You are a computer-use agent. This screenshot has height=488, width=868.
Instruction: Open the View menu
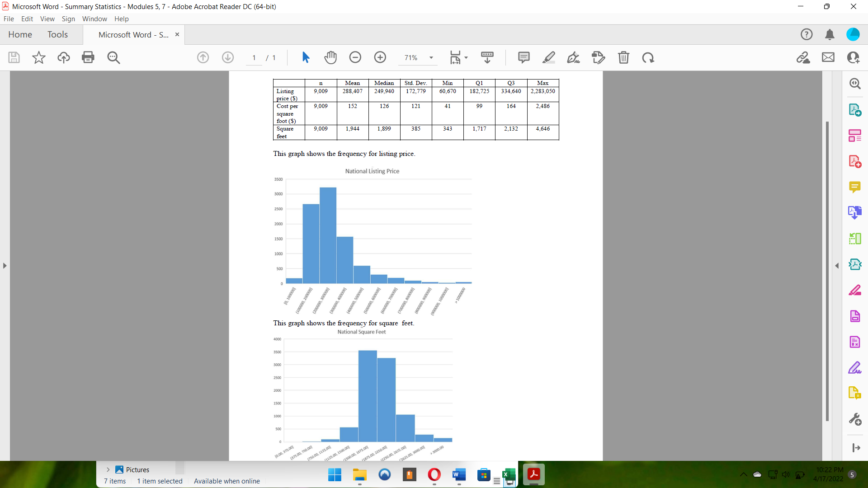pyautogui.click(x=47, y=19)
